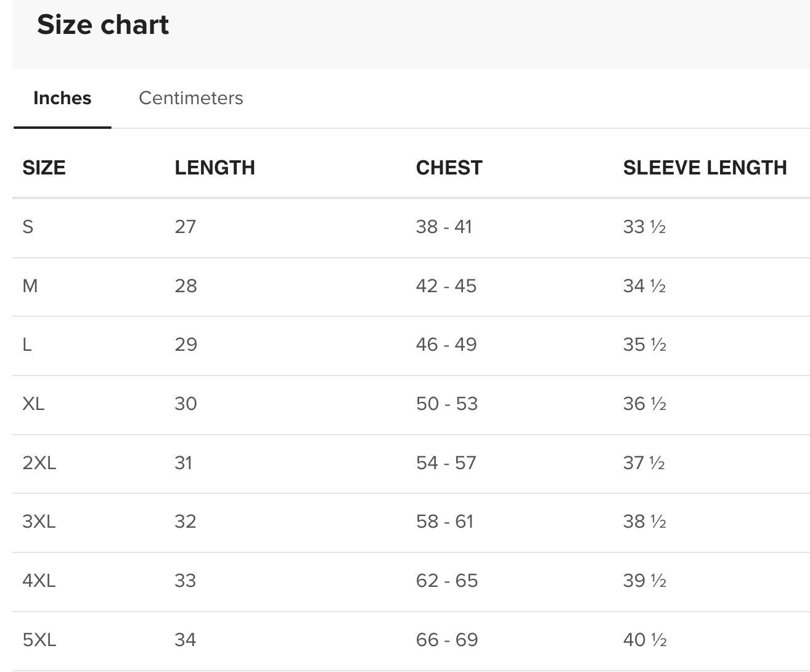Viewport: 810px width, 672px height.
Task: Click the 62 - 65 chest value
Action: (447, 581)
